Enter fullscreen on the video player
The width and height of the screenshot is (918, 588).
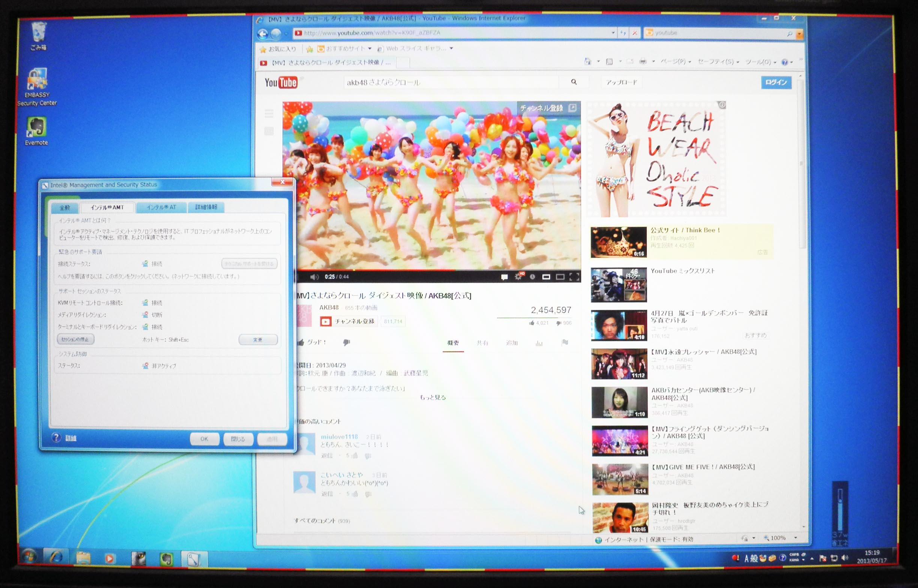[574, 277]
